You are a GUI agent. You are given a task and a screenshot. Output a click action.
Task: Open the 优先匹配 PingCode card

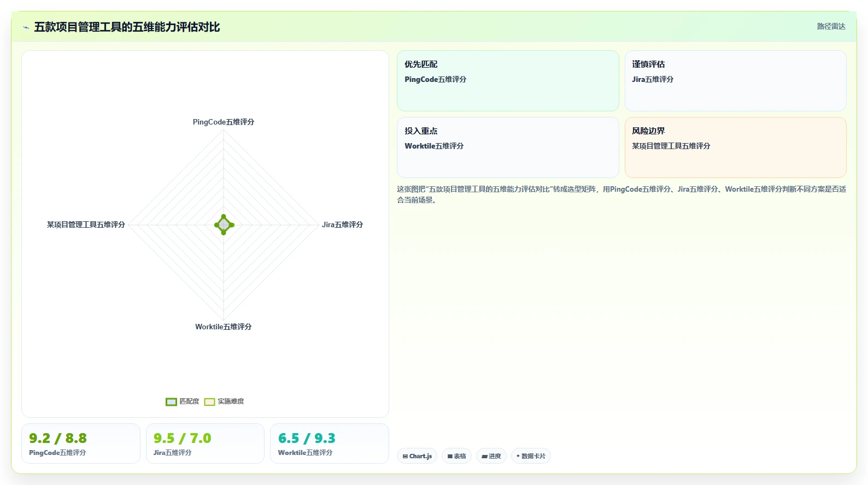[x=508, y=81]
